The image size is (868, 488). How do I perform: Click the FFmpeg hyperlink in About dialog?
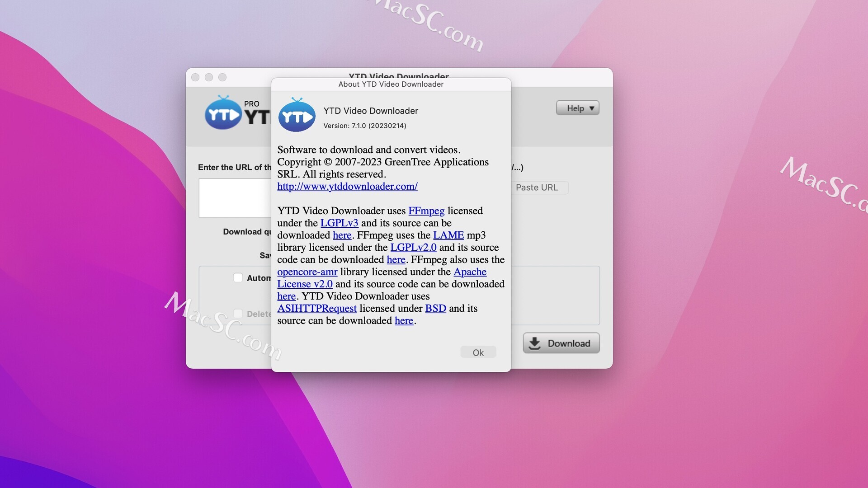pyautogui.click(x=426, y=210)
